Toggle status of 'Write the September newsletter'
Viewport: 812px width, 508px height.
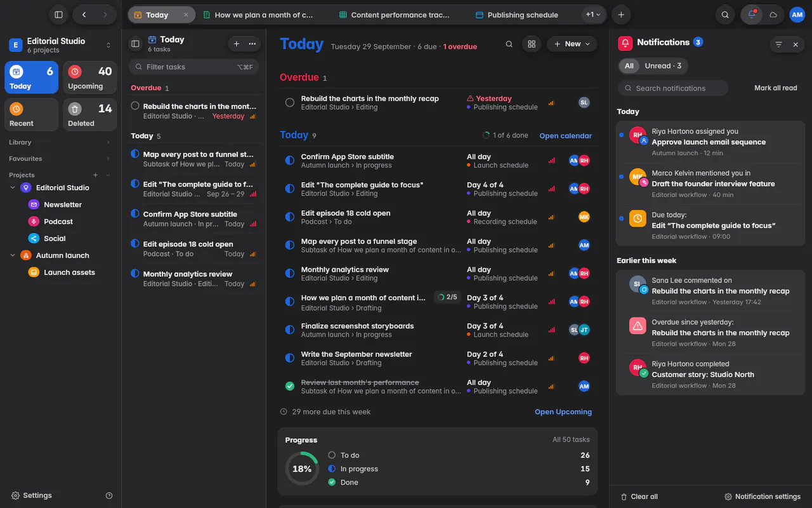290,358
